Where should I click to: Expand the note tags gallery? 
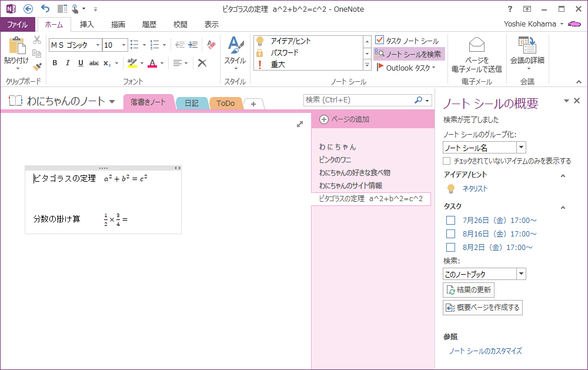point(367,65)
